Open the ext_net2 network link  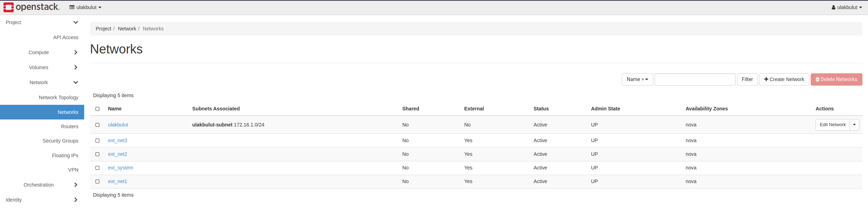[x=117, y=154]
